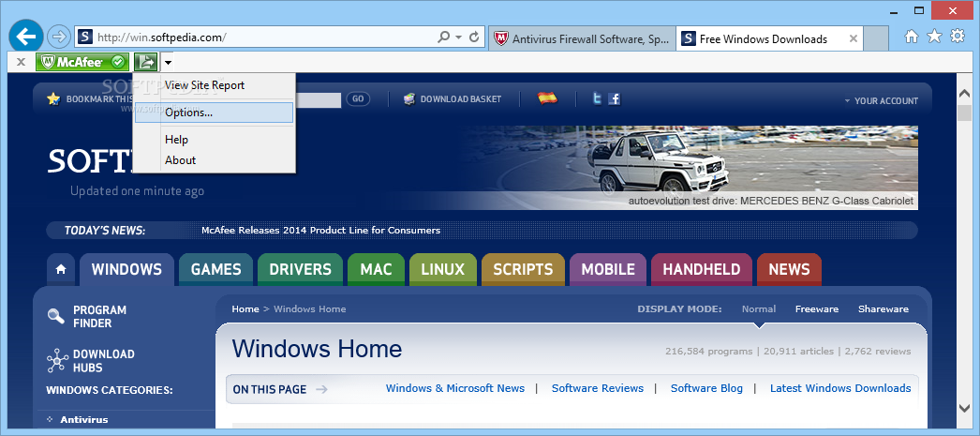Click the home icon category tab
Screen dimensions: 980x436
tap(61, 270)
